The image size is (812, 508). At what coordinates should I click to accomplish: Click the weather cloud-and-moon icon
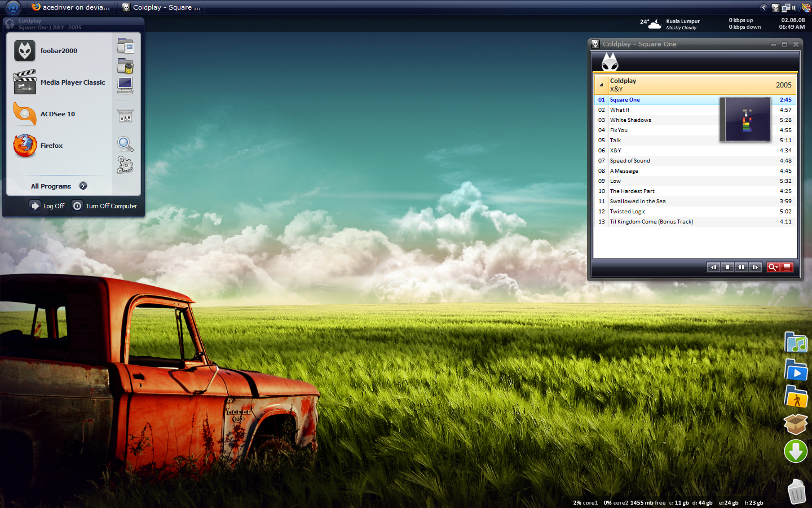coord(655,24)
